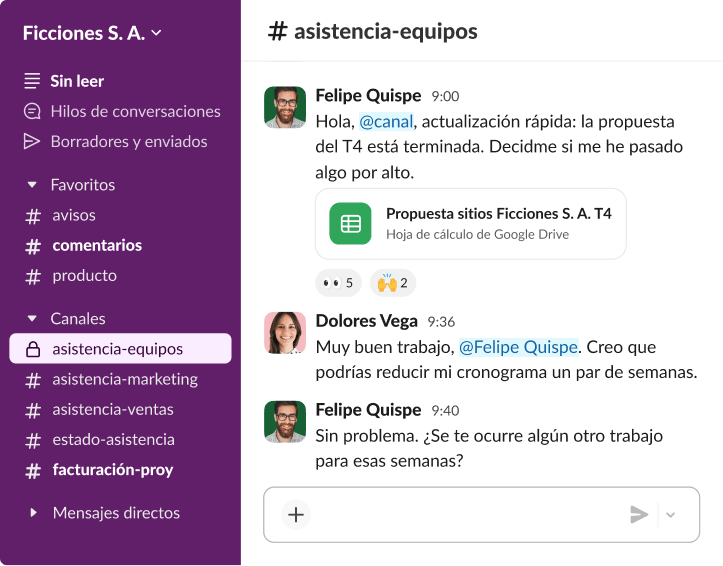Click the 9:40 message timestamp
Screen dimensions: 723x566
(x=445, y=411)
